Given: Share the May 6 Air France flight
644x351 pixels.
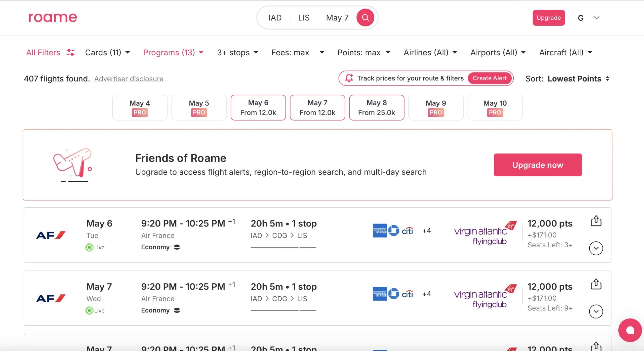Looking at the screenshot, I should (596, 221).
